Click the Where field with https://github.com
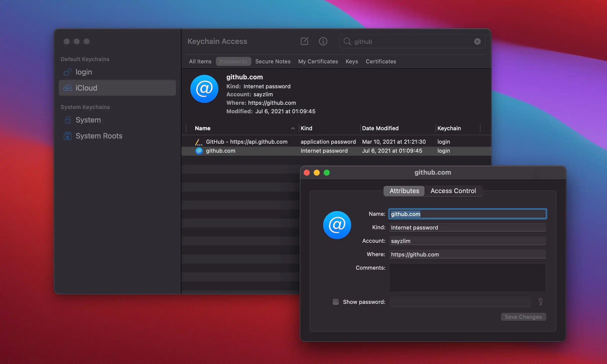This screenshot has width=607, height=364. (467, 254)
